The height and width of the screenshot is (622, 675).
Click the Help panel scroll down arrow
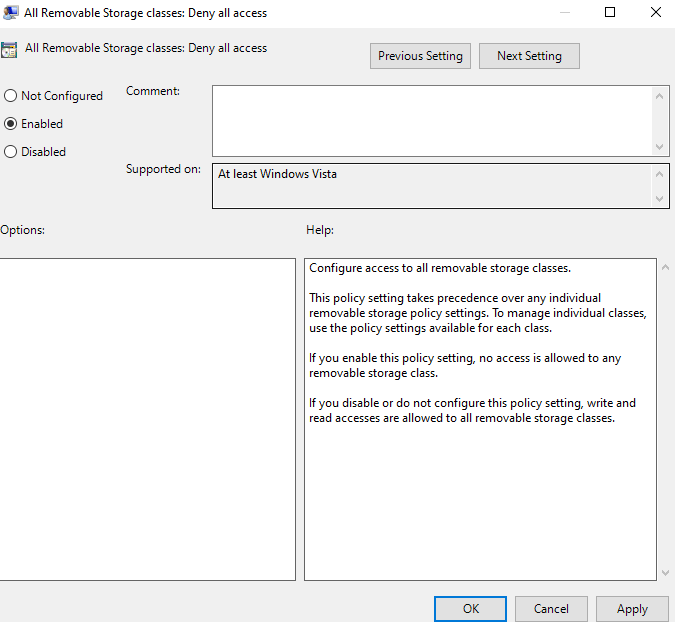(x=665, y=572)
